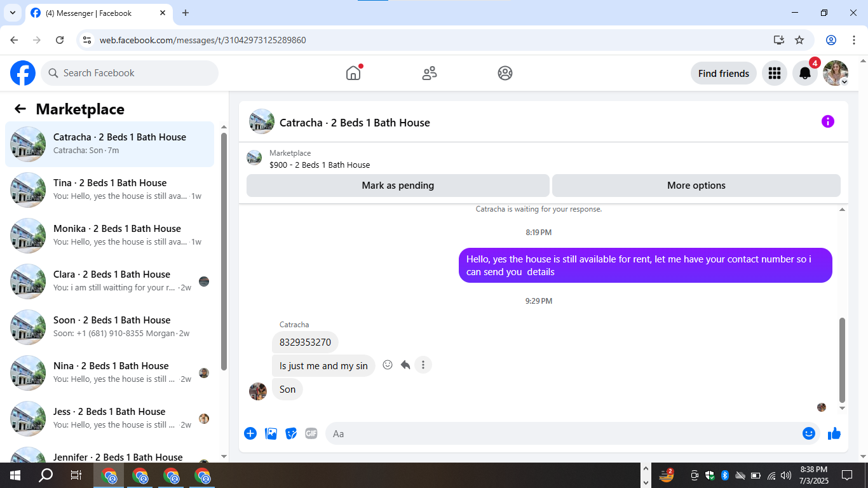Open the $900 - 2 Beds 1 Bath House listing
Viewport: 868px width, 488px height.
tap(320, 165)
